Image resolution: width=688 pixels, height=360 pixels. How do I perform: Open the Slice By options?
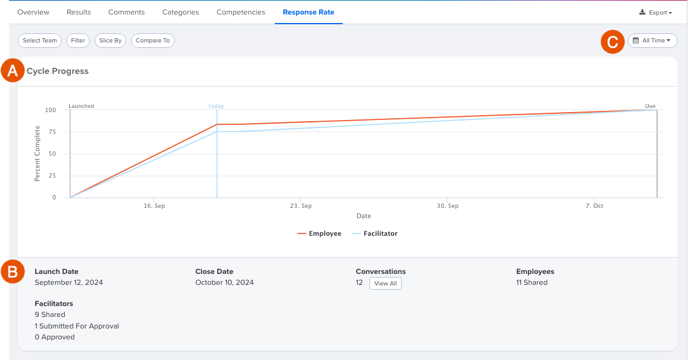point(110,40)
